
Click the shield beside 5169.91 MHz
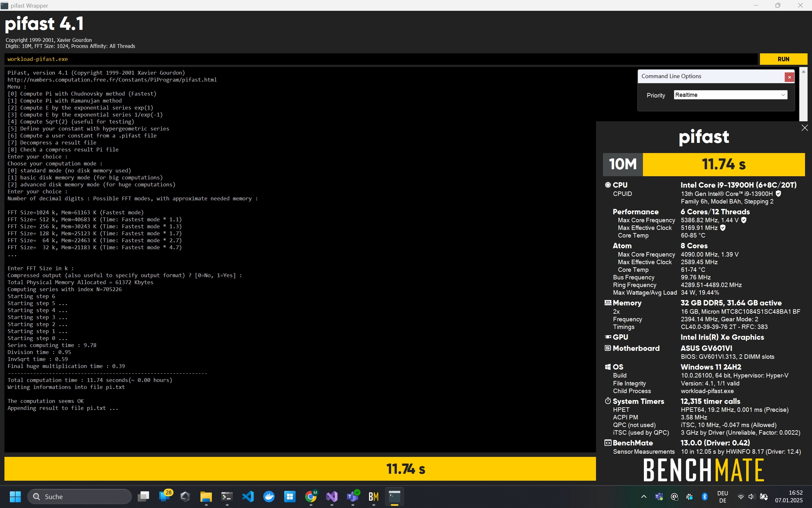(x=723, y=228)
